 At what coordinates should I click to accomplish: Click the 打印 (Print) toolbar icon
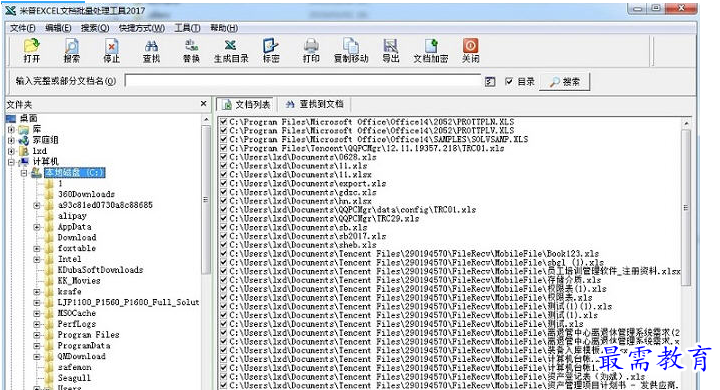click(x=311, y=51)
